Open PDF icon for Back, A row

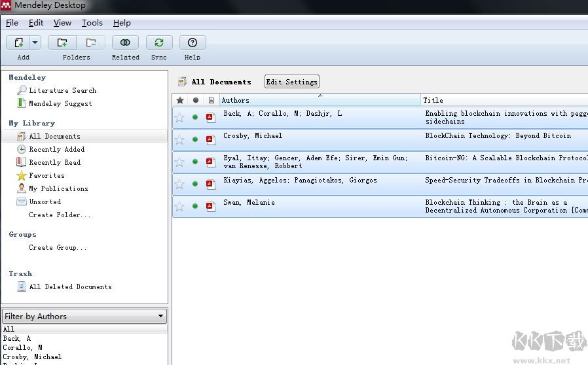(x=210, y=118)
